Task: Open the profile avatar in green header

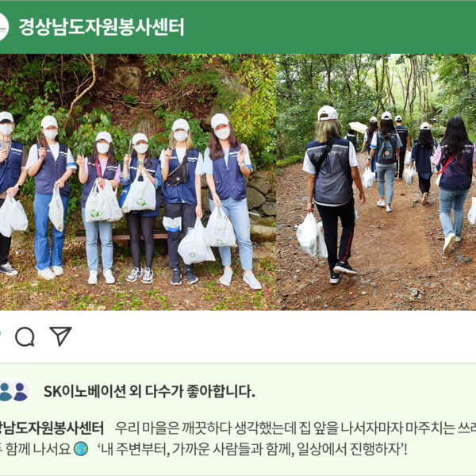Action: tap(3, 27)
